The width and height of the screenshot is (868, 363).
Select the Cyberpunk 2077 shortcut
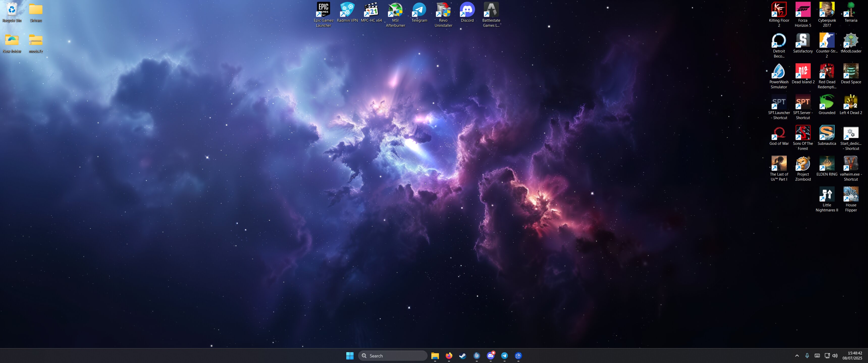[x=827, y=14]
